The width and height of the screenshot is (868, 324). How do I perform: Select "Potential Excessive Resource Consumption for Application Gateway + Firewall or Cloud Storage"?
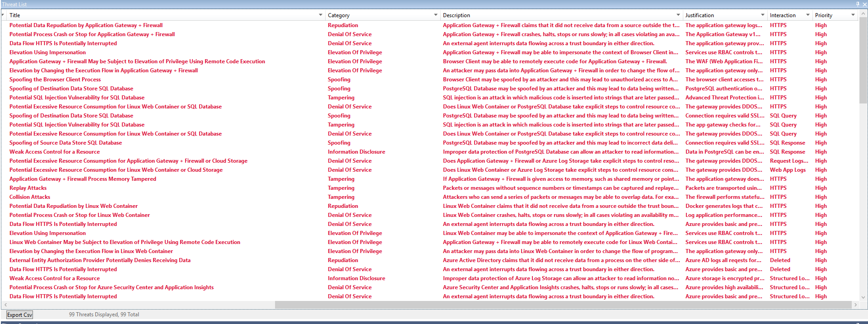click(128, 161)
